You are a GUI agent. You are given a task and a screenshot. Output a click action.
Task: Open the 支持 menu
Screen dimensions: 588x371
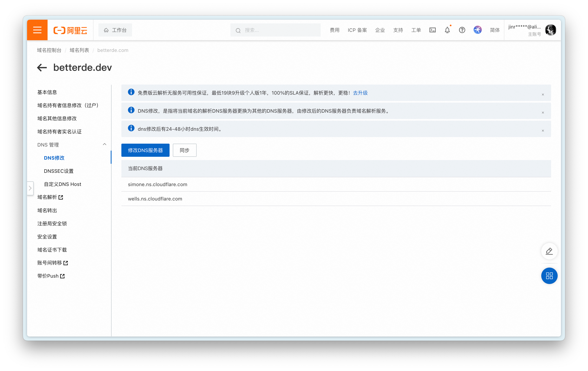pyautogui.click(x=398, y=30)
